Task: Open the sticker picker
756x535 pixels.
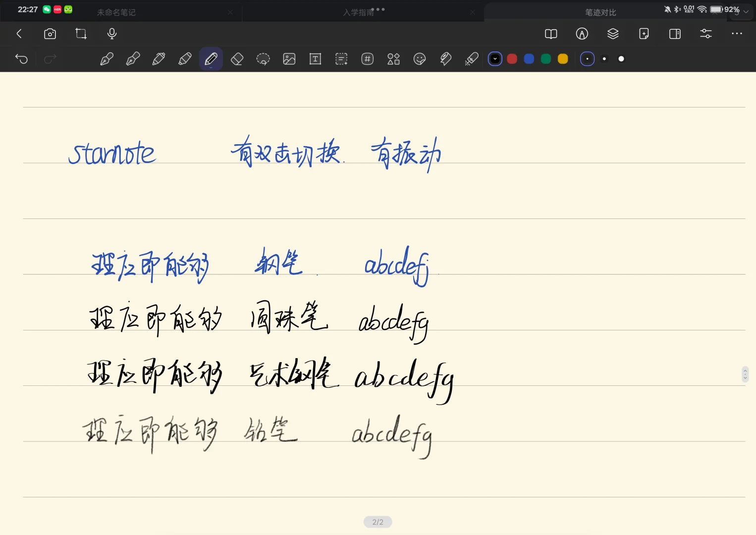Action: coord(419,59)
